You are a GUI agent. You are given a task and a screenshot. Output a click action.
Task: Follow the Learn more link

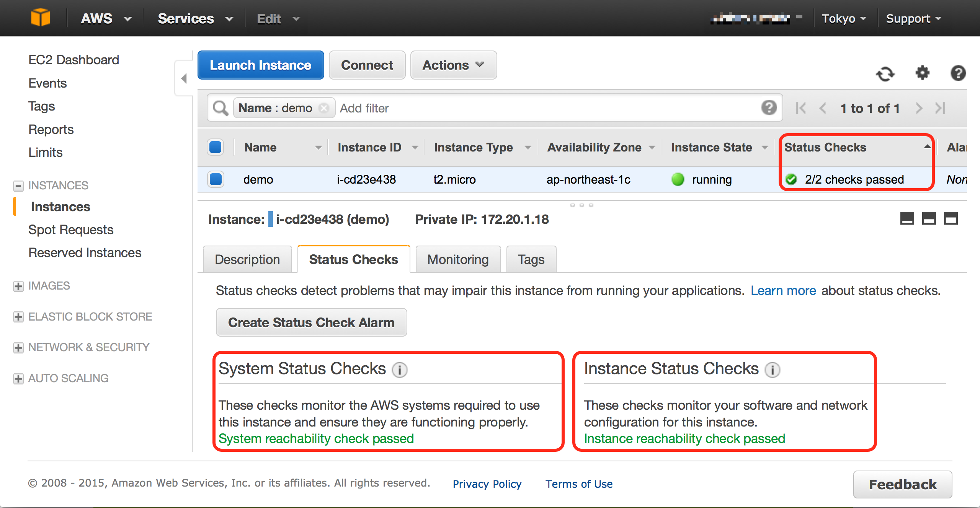coord(783,290)
